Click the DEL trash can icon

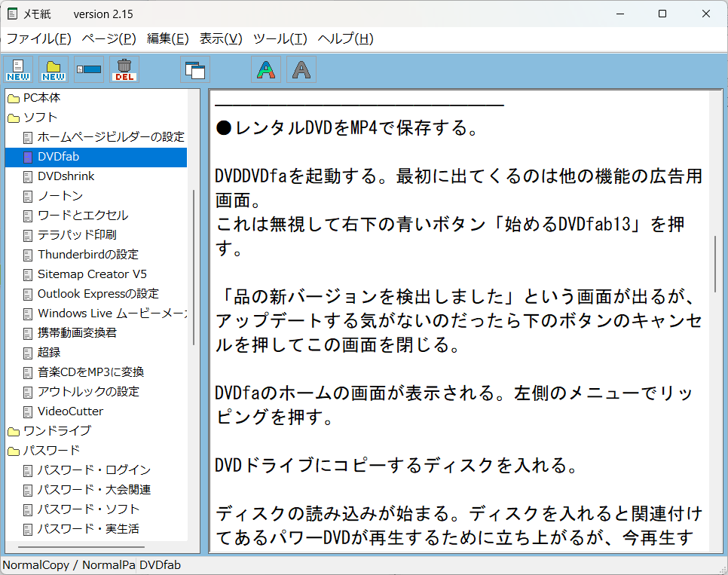[x=124, y=69]
